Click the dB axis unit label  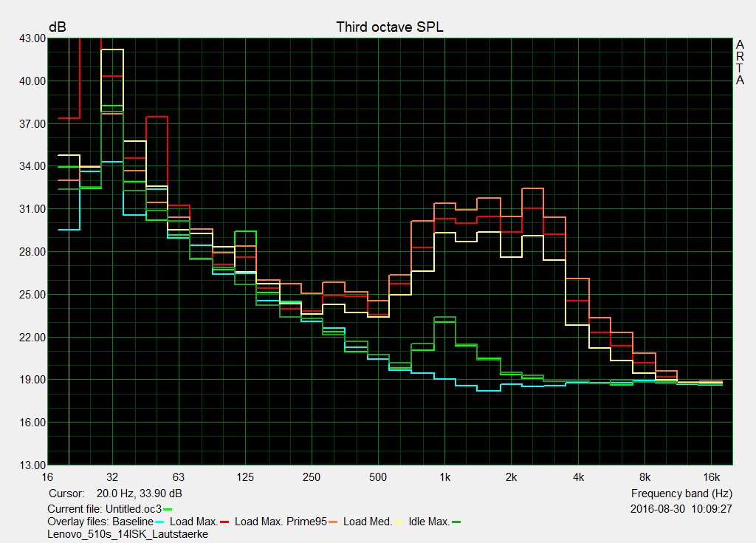[58, 27]
